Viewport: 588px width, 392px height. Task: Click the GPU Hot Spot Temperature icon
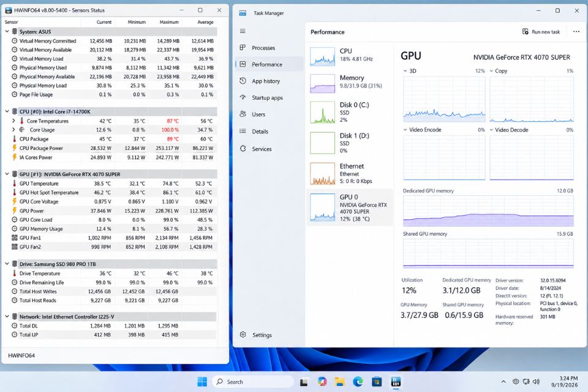tap(14, 192)
